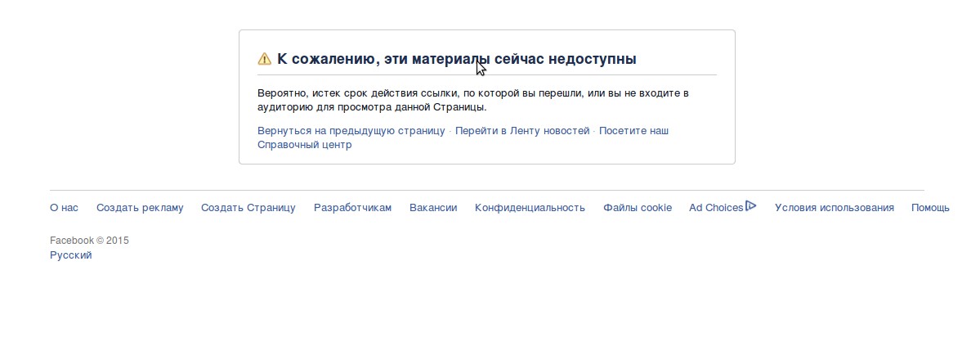Open the "Помощь" help link
The width and height of the screenshot is (980, 338).
pos(930,208)
